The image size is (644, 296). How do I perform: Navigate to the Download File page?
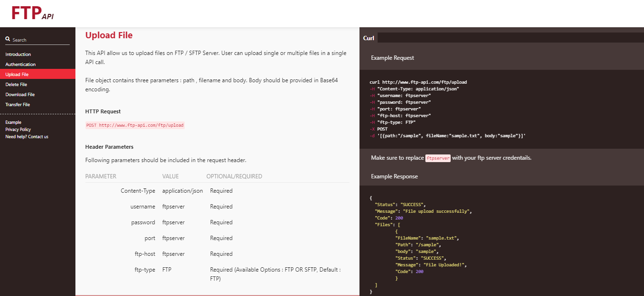[20, 94]
